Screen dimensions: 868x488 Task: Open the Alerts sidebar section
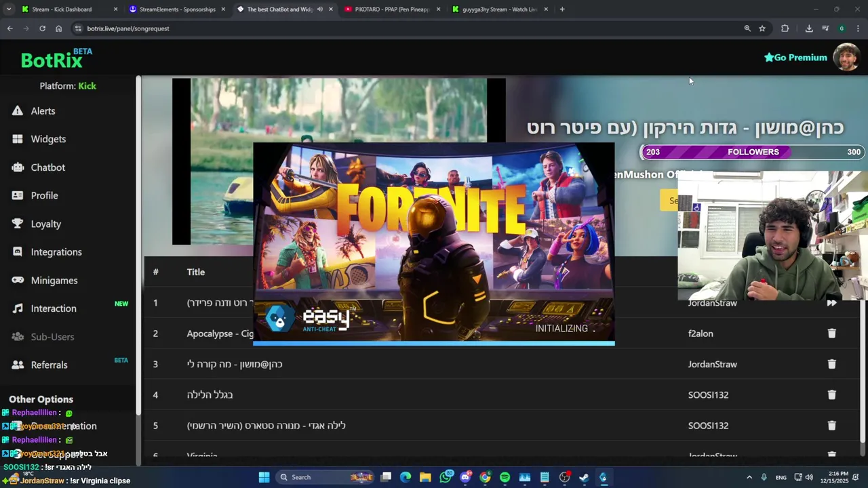tap(43, 111)
